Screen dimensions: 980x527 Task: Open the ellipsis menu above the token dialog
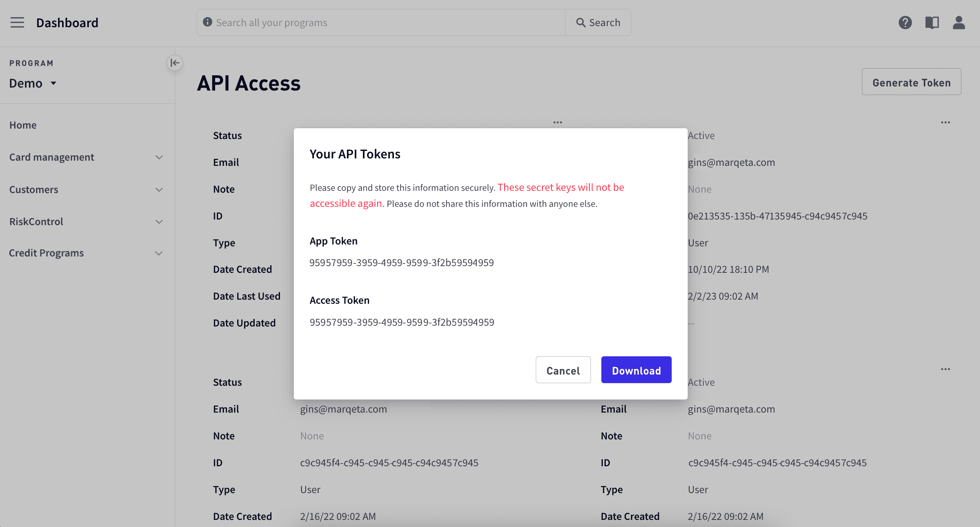pyautogui.click(x=557, y=122)
